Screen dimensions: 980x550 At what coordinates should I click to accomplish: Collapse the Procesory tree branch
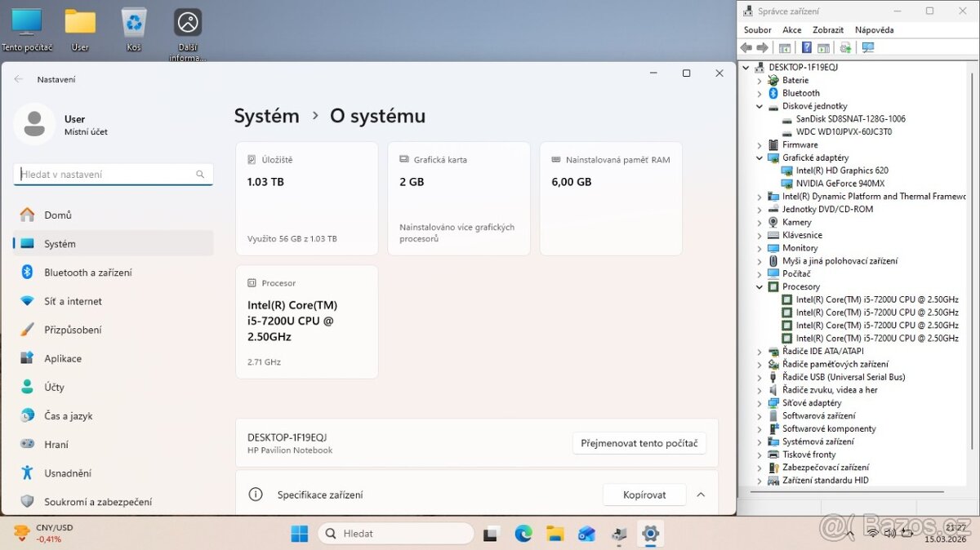pos(759,286)
